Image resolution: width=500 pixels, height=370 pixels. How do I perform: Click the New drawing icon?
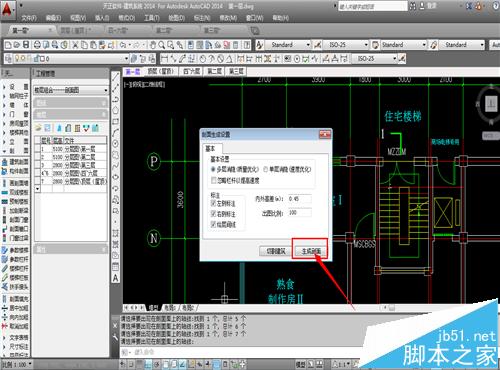click(x=8, y=45)
